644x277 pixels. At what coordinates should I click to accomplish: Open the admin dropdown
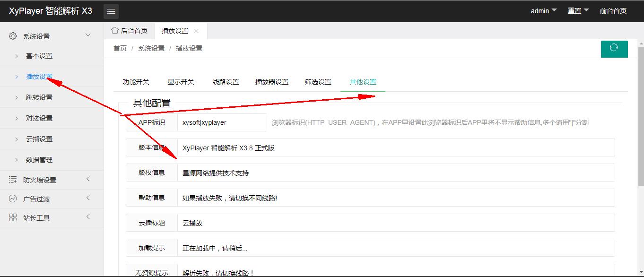coord(544,11)
